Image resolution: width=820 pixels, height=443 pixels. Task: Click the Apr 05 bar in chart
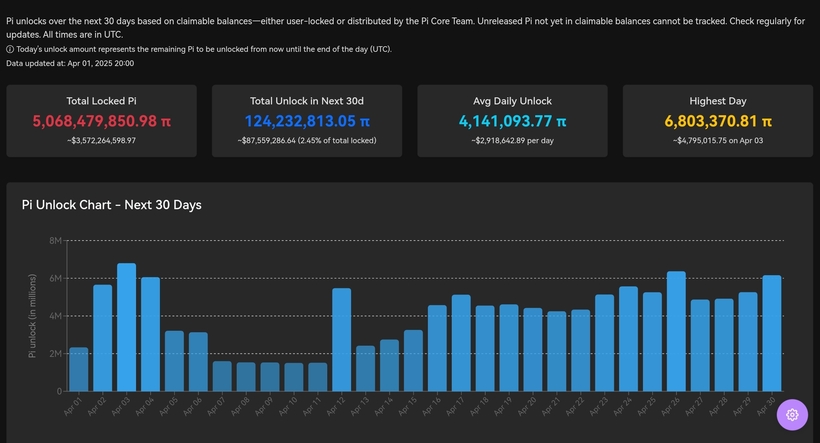174,361
